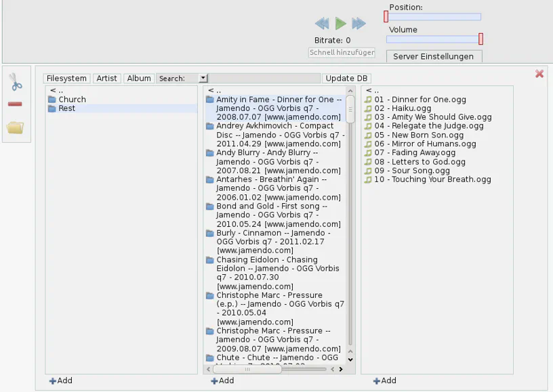Open Amity in Fame - Dinner for One folder
This screenshot has height=392, width=553.
[275, 108]
